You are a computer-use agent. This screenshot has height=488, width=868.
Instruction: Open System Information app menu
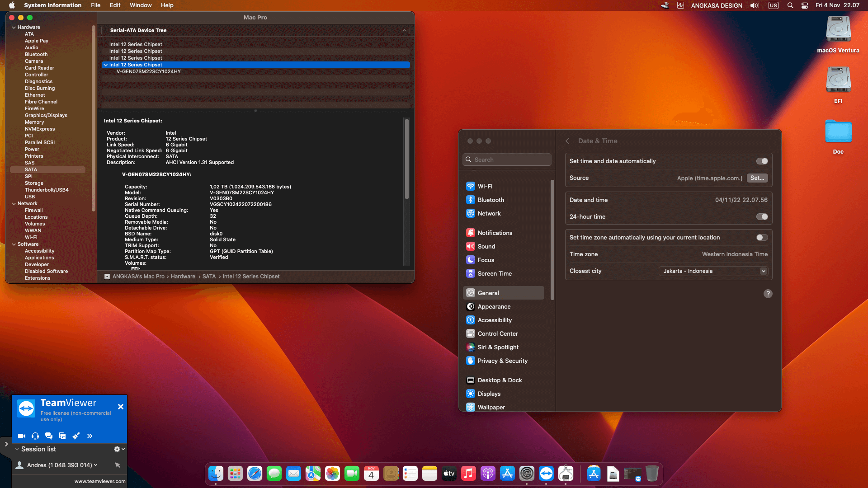coord(52,5)
